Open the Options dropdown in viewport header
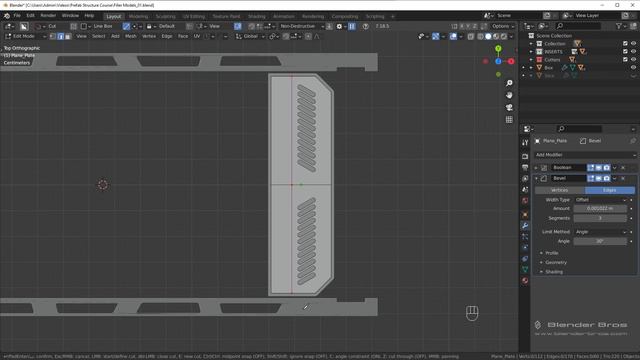640x360 pixels. (503, 26)
